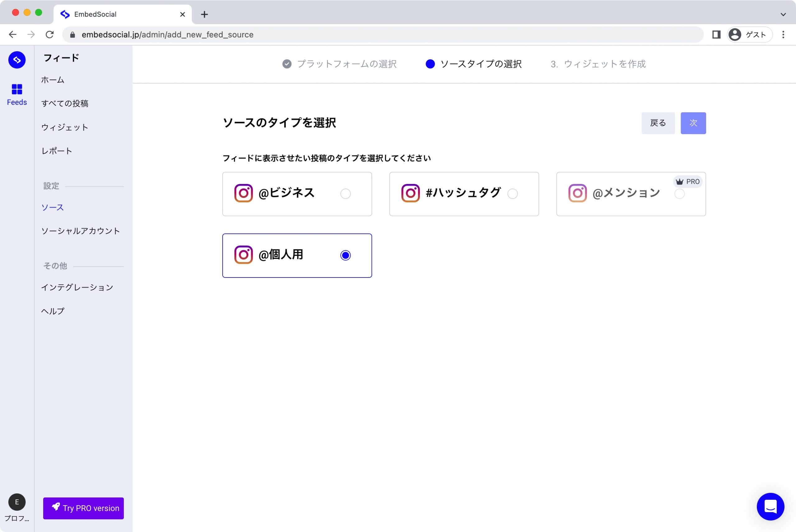Click Instagram icon on @メンション card
The width and height of the screenshot is (796, 532).
[x=577, y=193]
